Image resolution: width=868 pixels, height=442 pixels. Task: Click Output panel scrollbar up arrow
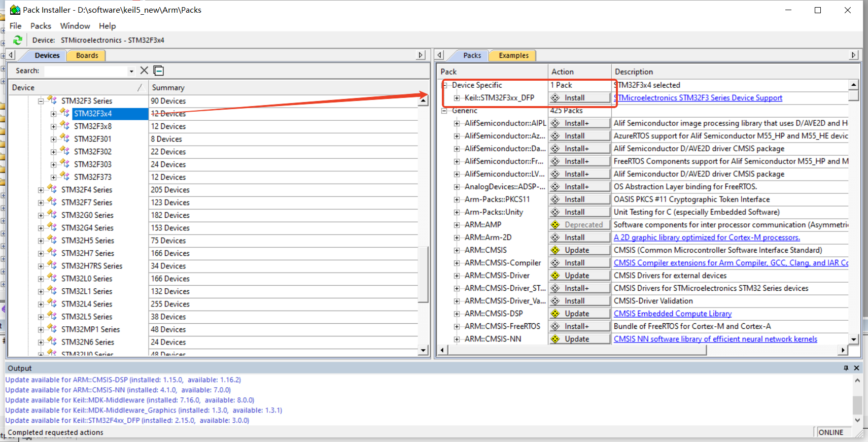pyautogui.click(x=857, y=380)
